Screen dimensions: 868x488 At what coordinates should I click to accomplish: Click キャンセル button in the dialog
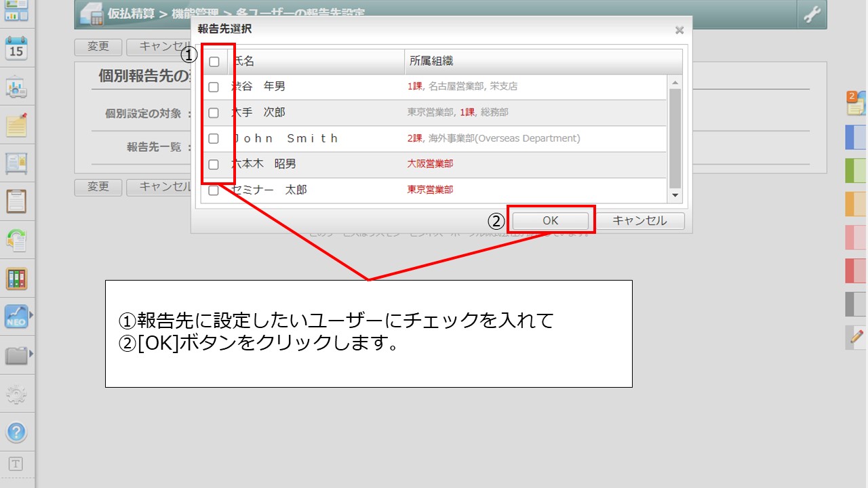coord(639,220)
